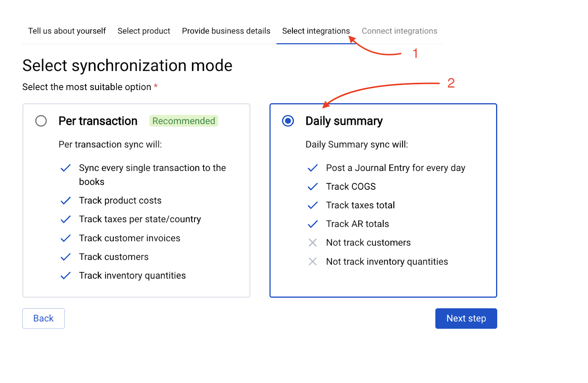
Task: Click checkmark beside Post a Journal Entry
Action: 313,168
